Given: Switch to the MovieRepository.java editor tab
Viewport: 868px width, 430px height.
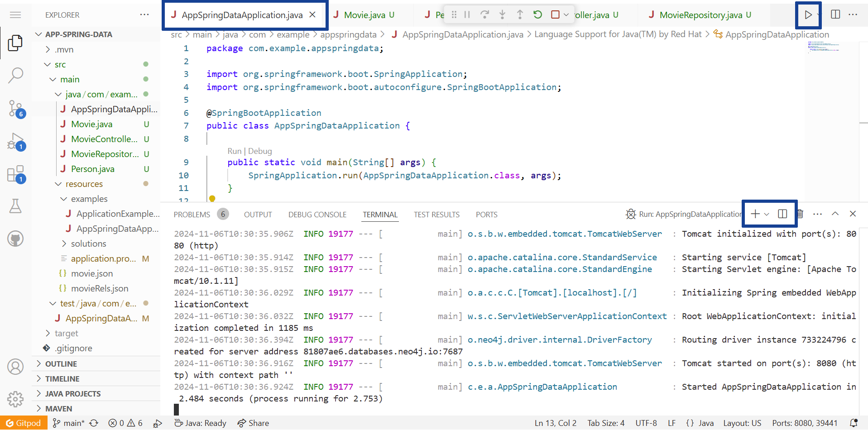Looking at the screenshot, I should (x=700, y=15).
